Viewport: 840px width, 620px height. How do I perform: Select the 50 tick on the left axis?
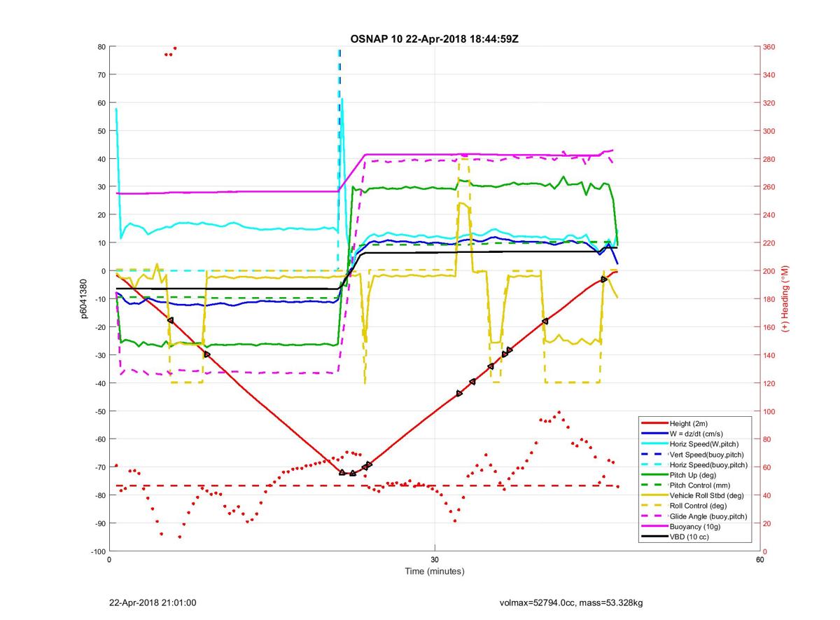point(101,131)
